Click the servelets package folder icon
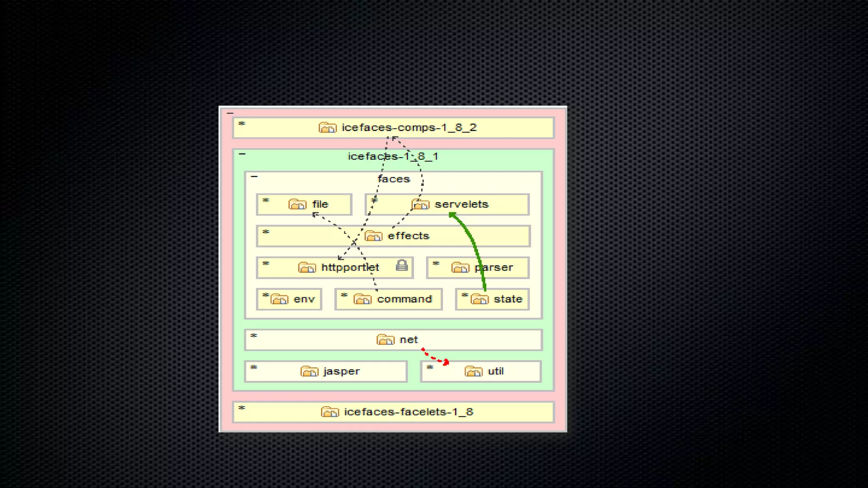 tap(420, 204)
